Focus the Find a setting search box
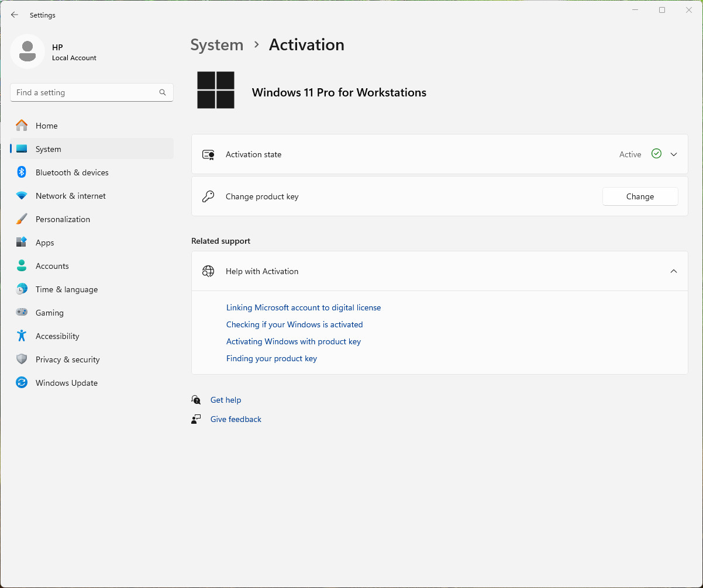703x588 pixels. point(92,92)
